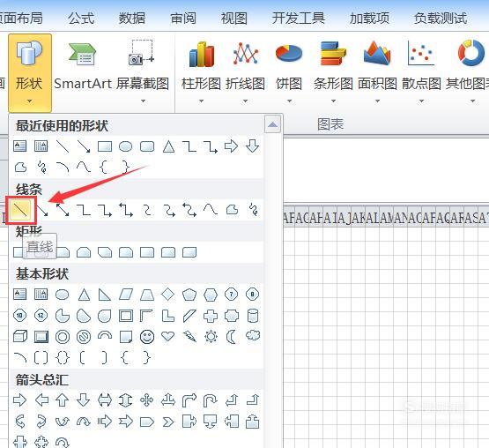Choose the chevron arrow shape
Image resolution: width=489 pixels, height=448 pixels.
coord(168,422)
